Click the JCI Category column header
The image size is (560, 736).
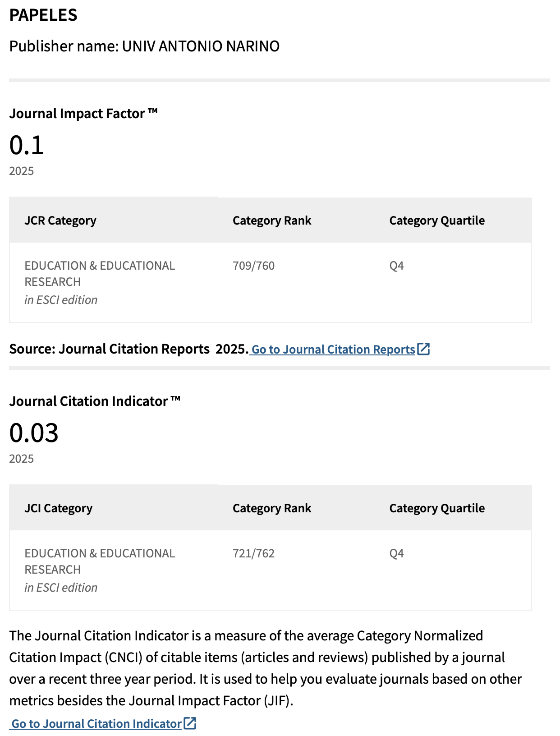[59, 508]
